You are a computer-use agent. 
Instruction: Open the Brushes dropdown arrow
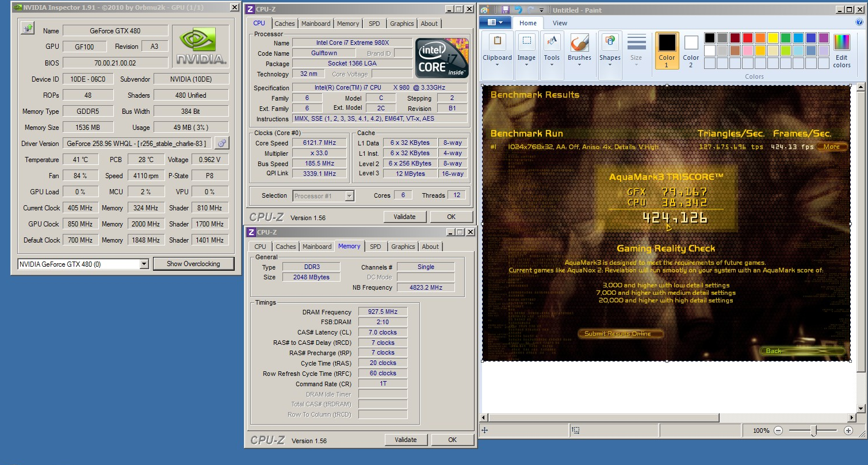(x=579, y=64)
